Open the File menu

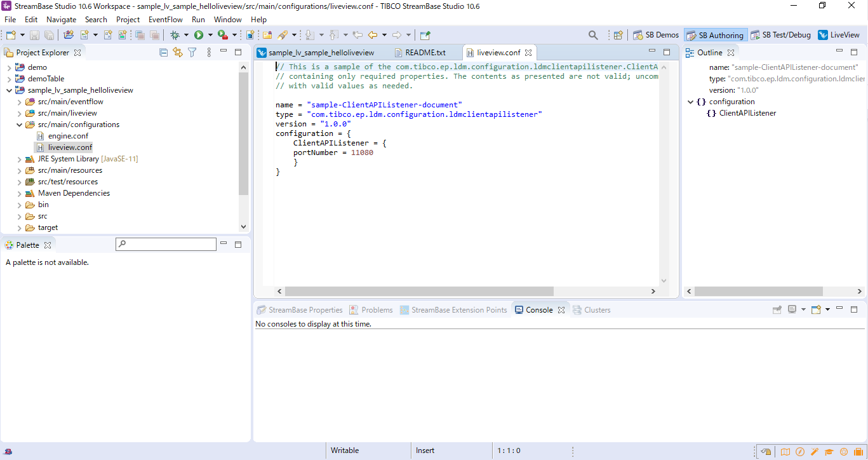pyautogui.click(x=10, y=20)
